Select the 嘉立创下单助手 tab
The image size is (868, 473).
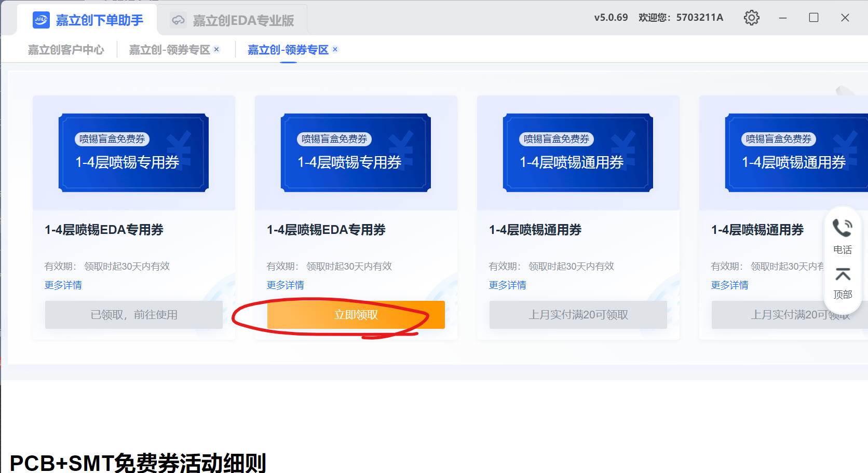[87, 20]
